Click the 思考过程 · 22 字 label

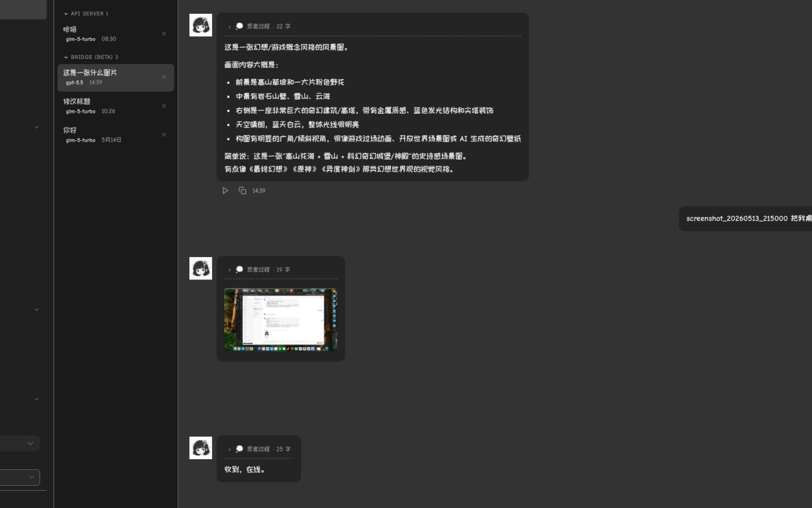pyautogui.click(x=269, y=26)
